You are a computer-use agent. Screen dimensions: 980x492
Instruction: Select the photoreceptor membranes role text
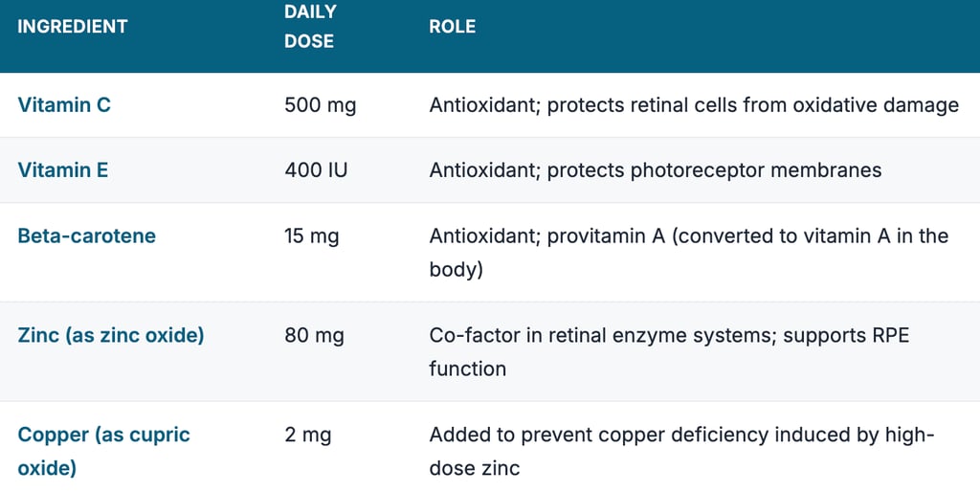click(x=655, y=170)
